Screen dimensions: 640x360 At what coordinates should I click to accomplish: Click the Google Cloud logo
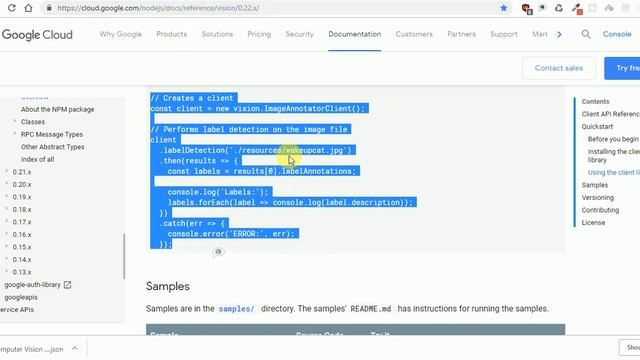(x=37, y=35)
